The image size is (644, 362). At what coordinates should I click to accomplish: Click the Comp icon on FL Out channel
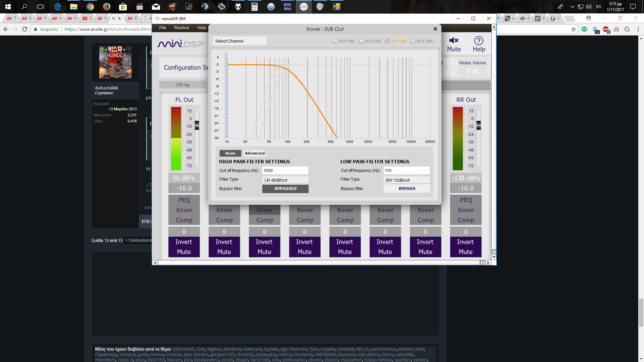pos(184,220)
